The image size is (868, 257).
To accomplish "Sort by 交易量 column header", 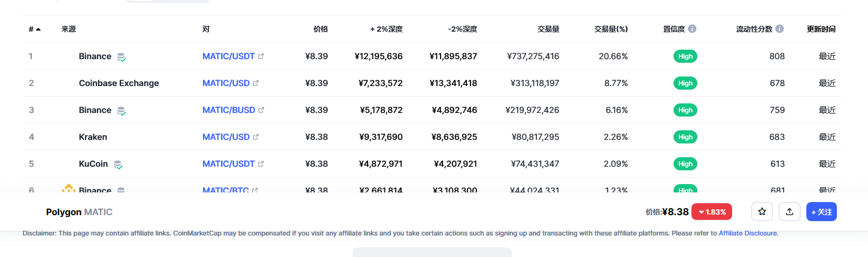I will 548,29.
